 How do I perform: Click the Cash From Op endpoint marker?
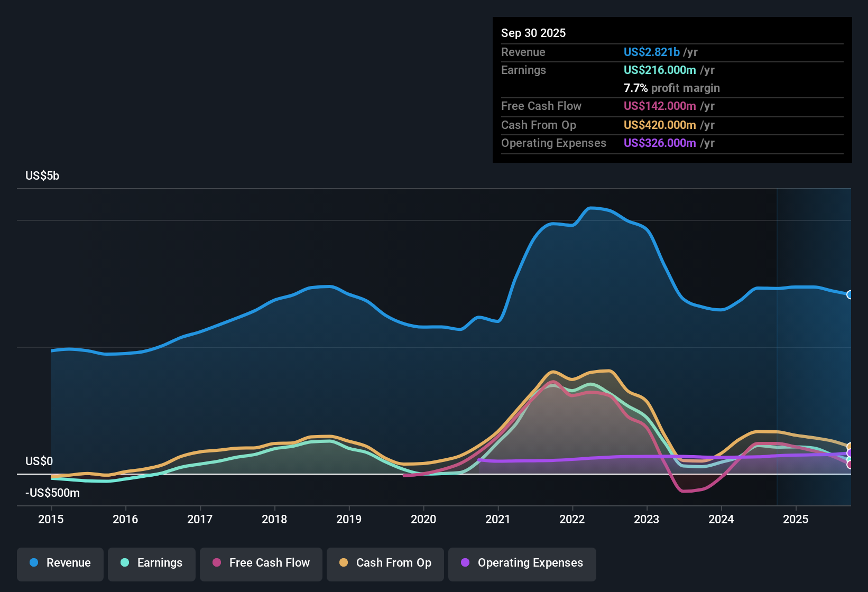[x=849, y=447]
